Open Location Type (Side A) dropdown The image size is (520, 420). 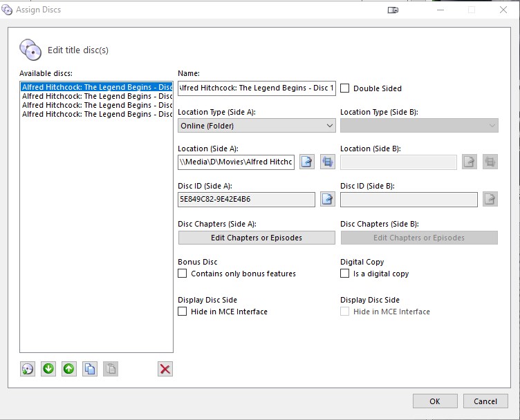(257, 126)
